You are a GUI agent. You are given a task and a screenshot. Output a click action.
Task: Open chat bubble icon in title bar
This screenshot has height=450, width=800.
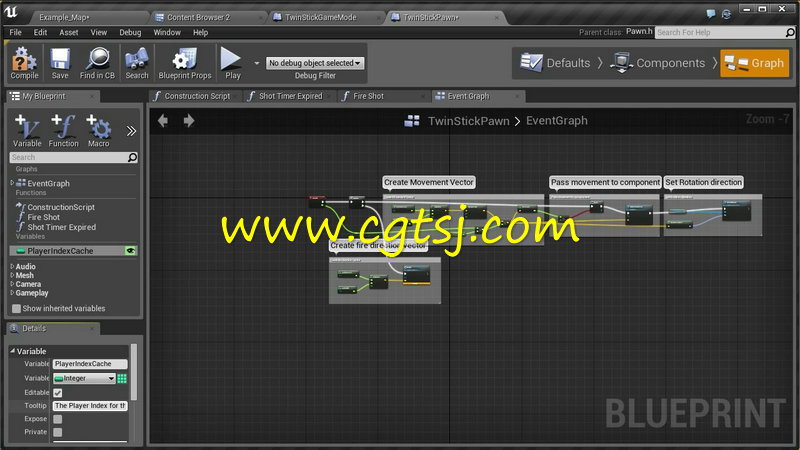pyautogui.click(x=711, y=14)
